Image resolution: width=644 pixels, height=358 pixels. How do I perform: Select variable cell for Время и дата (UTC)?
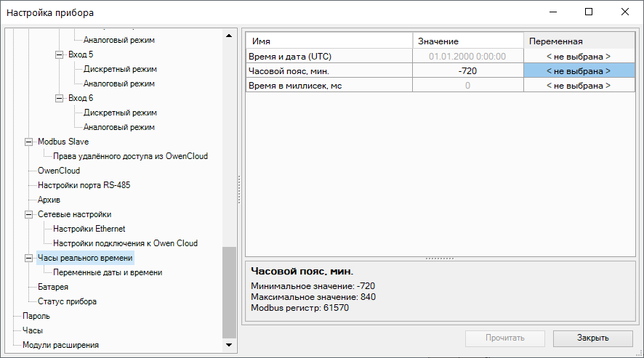pyautogui.click(x=579, y=56)
